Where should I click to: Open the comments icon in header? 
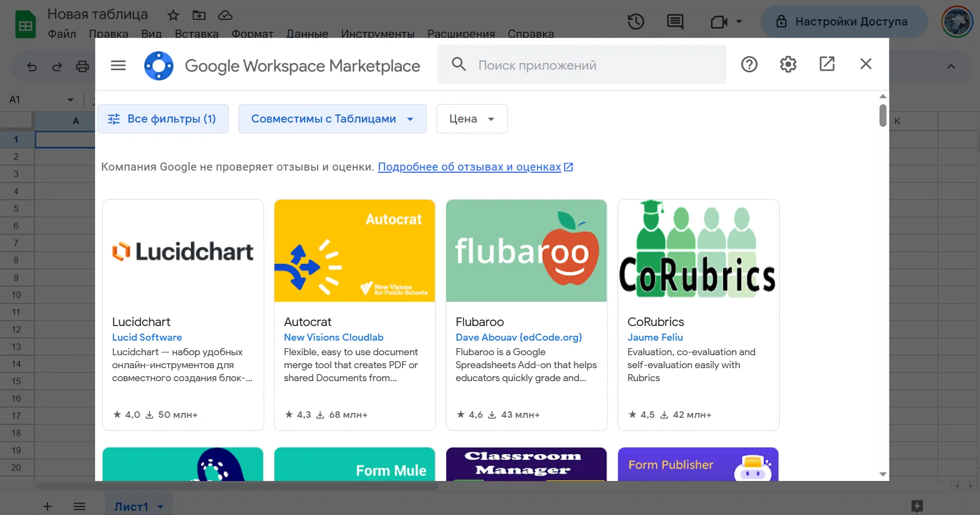tap(675, 22)
